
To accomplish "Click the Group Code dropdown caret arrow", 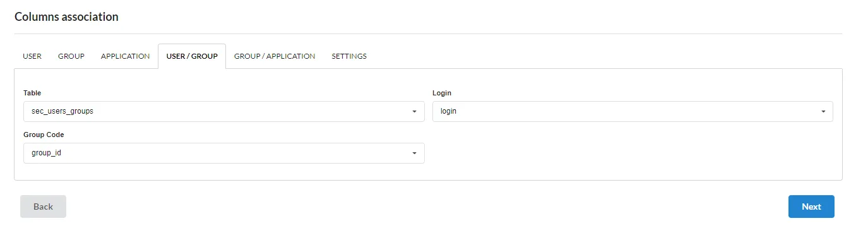I will (x=414, y=153).
